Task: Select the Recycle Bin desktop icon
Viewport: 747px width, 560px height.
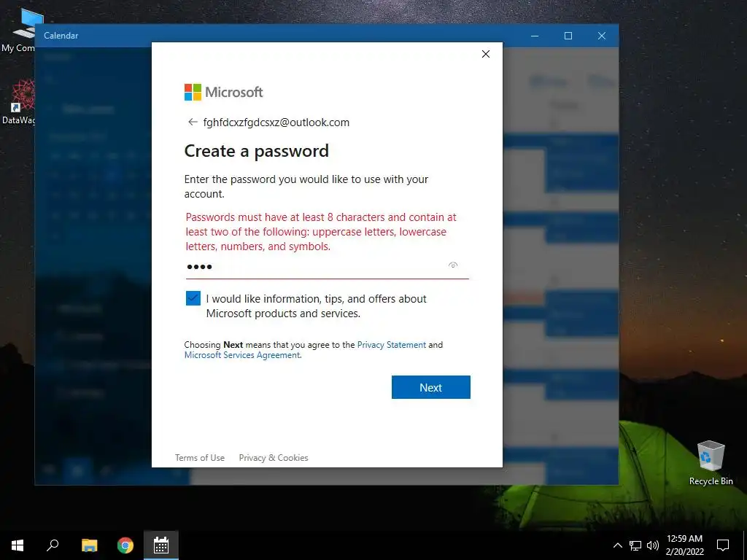Action: point(711,462)
